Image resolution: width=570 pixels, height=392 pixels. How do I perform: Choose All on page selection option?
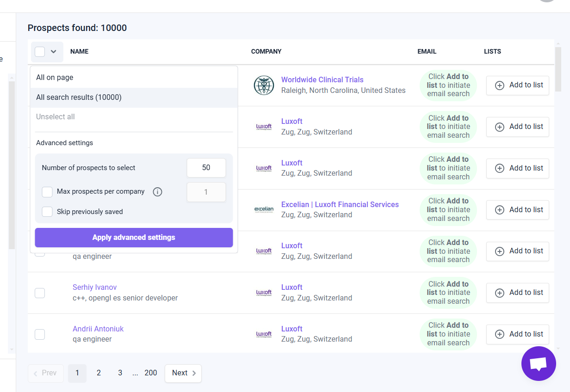pyautogui.click(x=54, y=77)
